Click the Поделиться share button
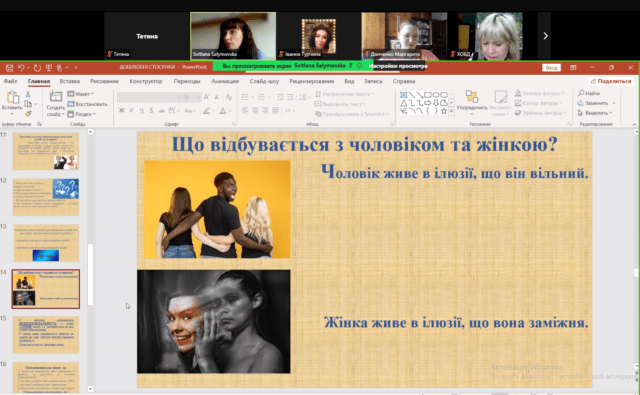The image size is (640, 395). 611,81
